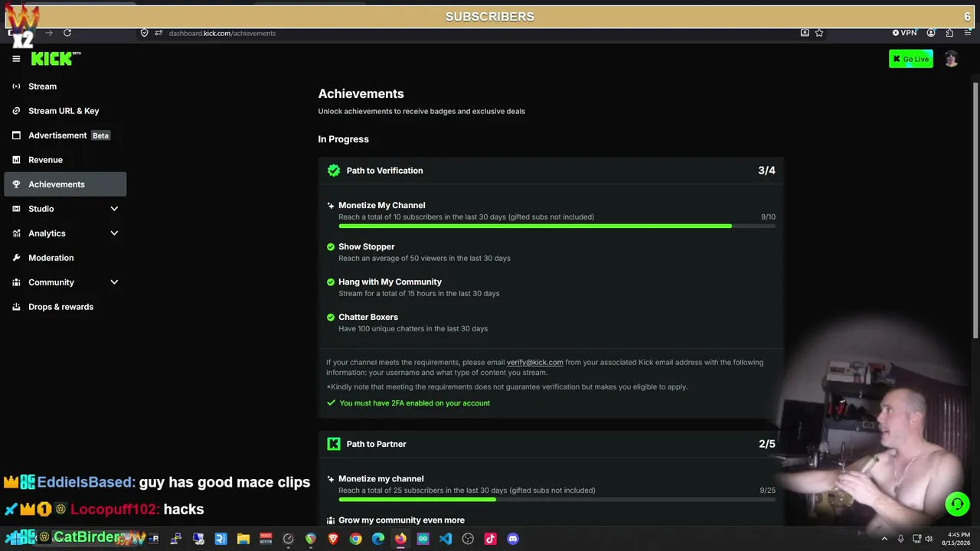
Task: Click the 9/25 subscribers progress bar
Action: click(557, 499)
